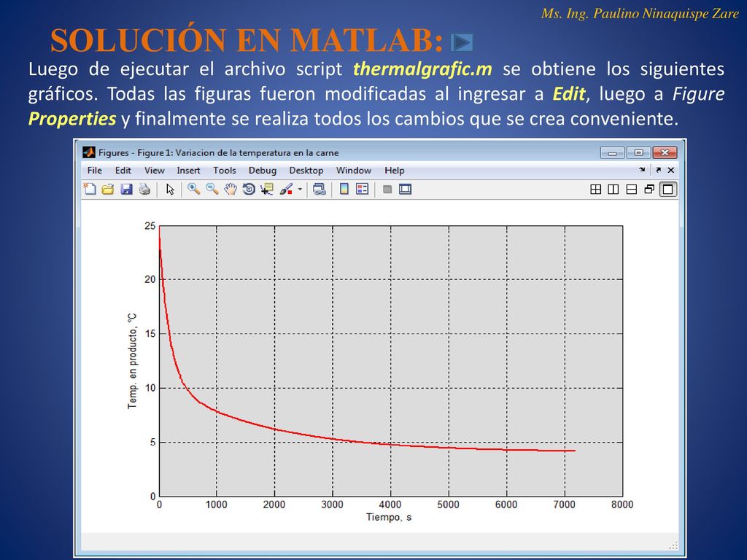Open the Edit menu

[123, 171]
